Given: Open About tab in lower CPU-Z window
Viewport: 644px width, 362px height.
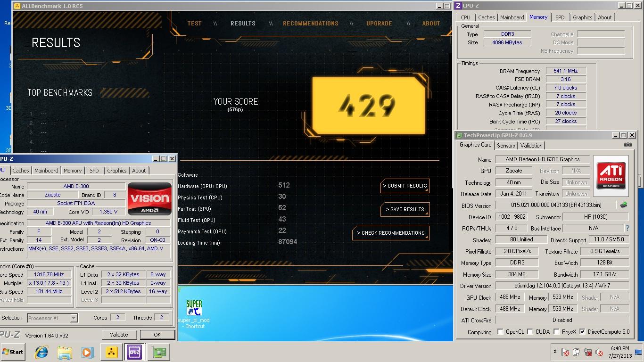Looking at the screenshot, I should pyautogui.click(x=139, y=171).
